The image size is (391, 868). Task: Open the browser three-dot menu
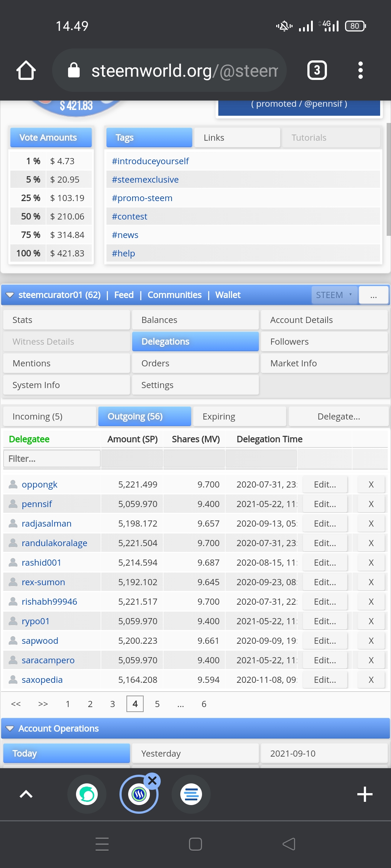tap(360, 70)
